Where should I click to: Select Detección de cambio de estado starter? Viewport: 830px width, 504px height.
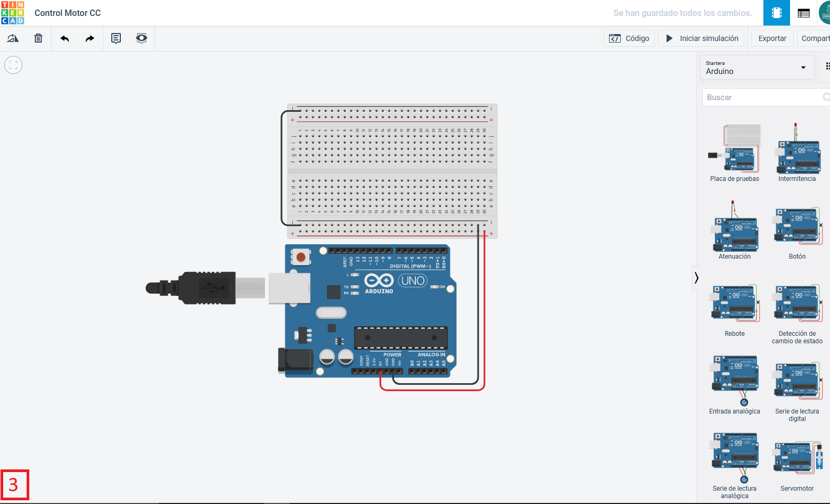[x=797, y=314]
